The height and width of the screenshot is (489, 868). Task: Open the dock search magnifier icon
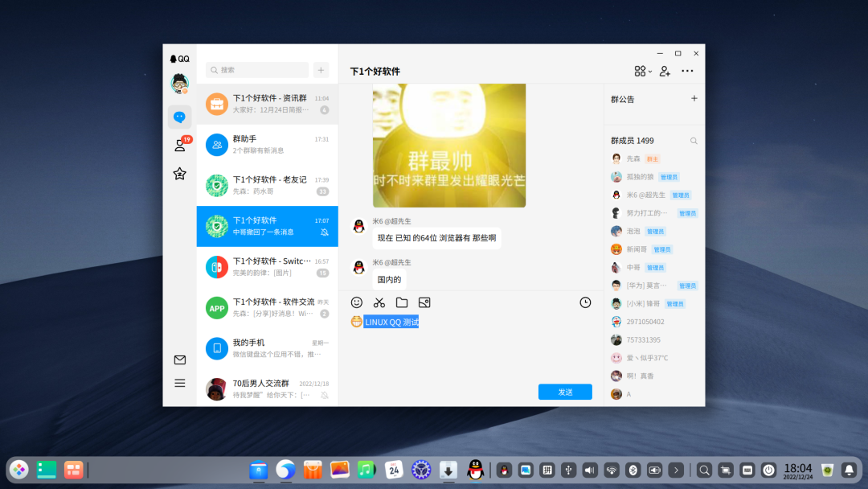tap(704, 471)
